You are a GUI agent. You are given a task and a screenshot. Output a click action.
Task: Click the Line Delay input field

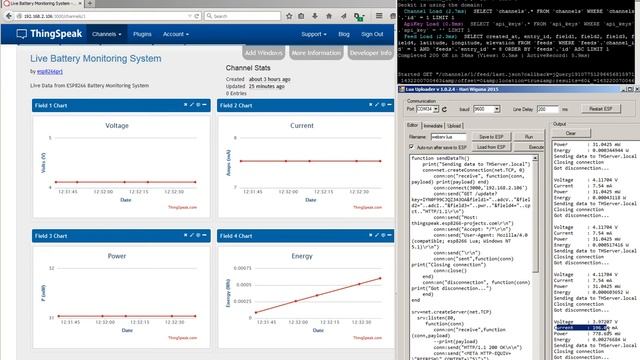(x=547, y=109)
